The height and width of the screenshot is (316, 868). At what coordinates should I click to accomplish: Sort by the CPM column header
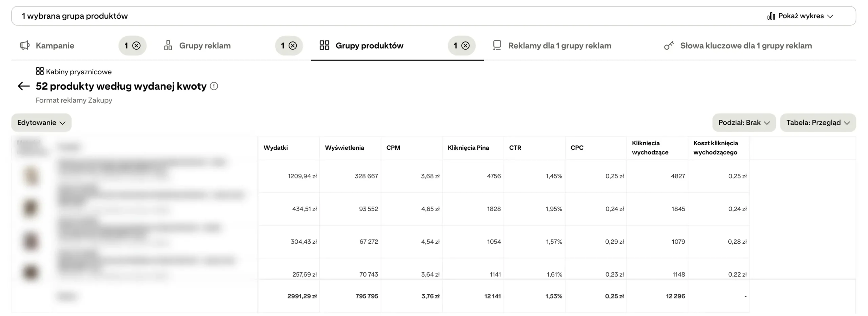(393, 148)
